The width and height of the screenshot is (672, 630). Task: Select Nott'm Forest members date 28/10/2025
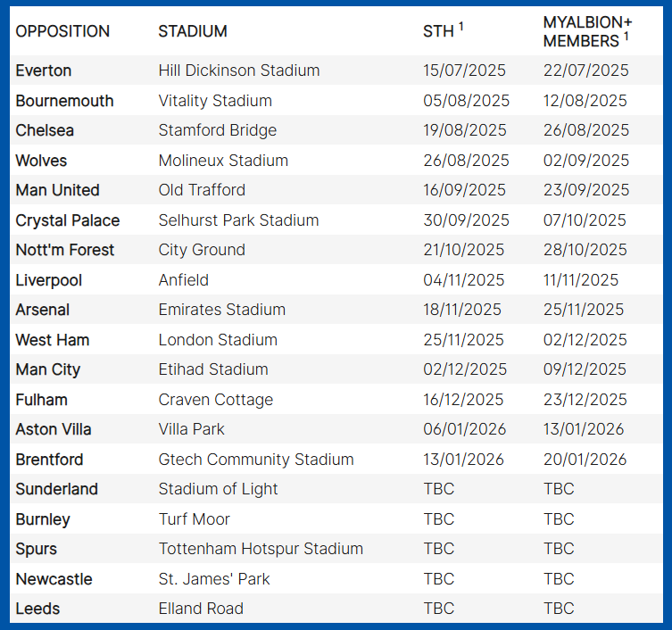click(x=585, y=250)
